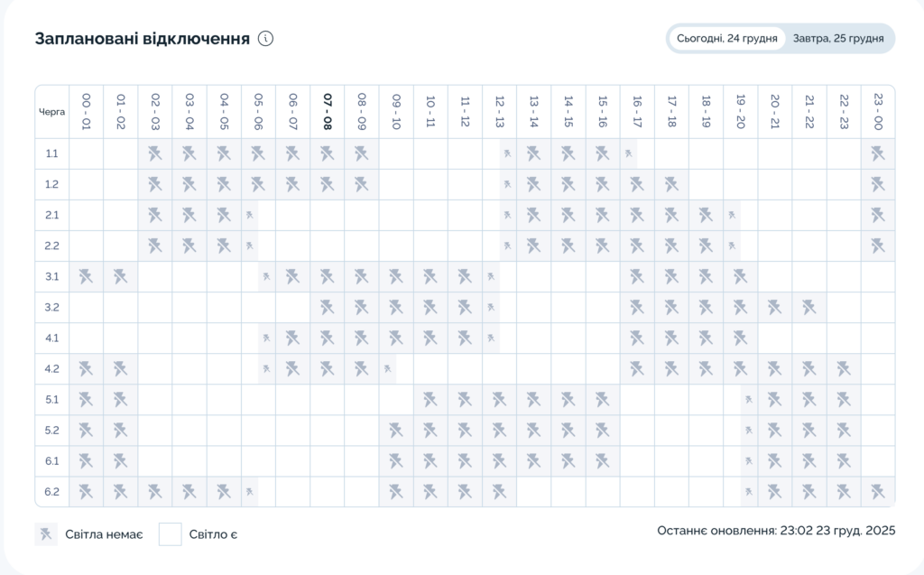Click the queue 4.1 row label

52,339
